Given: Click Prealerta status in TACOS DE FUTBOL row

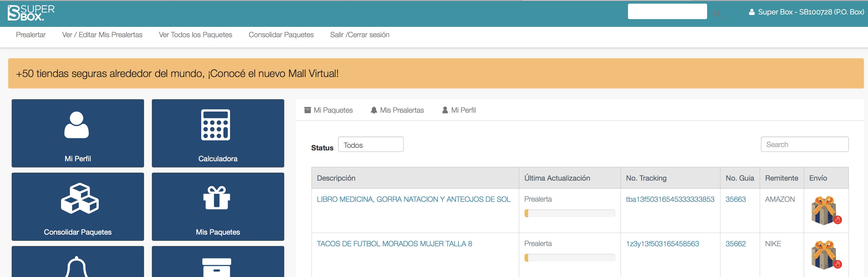Looking at the screenshot, I should [x=538, y=243].
